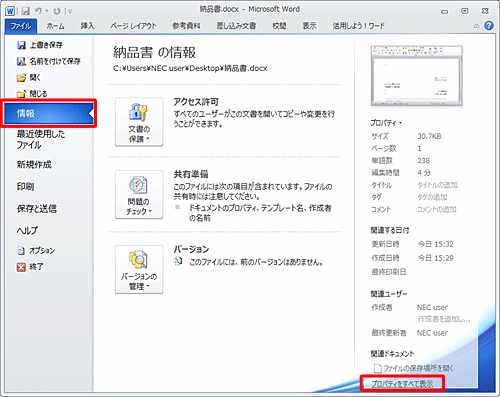
Task: Click the 共有準備 heading
Action: pos(191,174)
